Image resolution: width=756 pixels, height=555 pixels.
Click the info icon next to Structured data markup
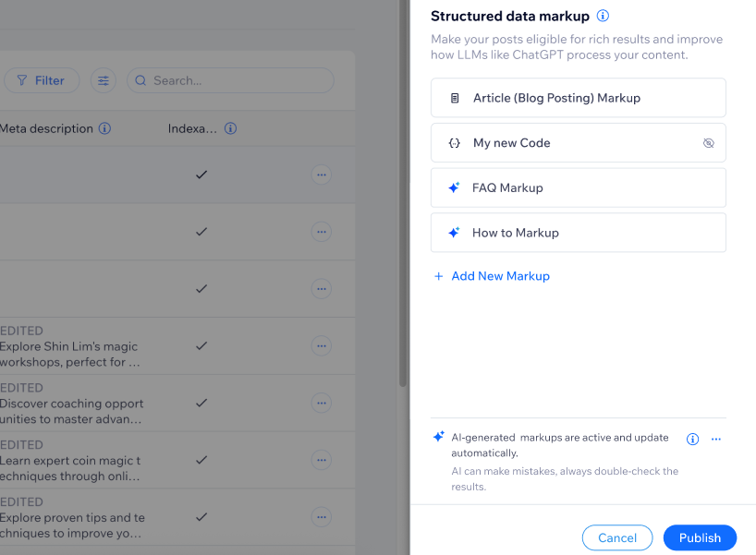pyautogui.click(x=602, y=16)
